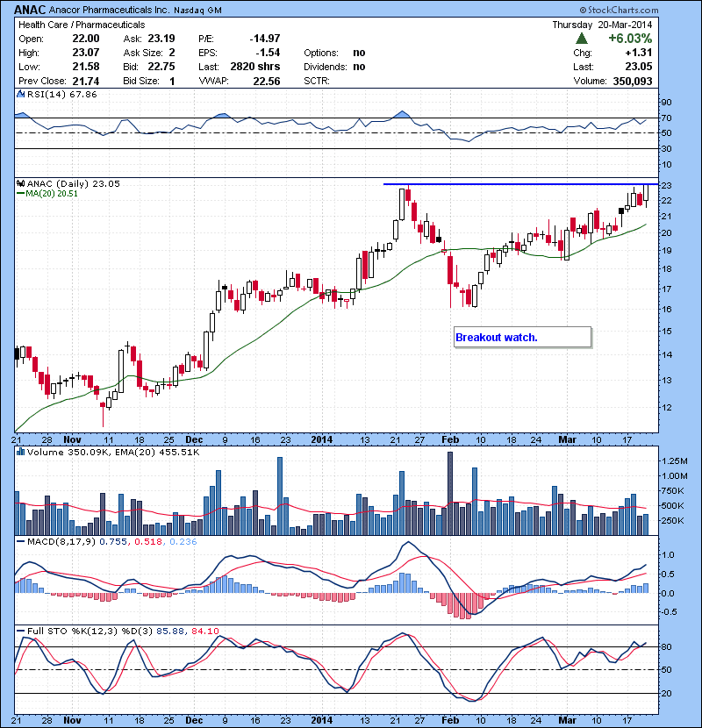The height and width of the screenshot is (728, 702).
Task: Click the green up-triangle change icon
Action: [581, 38]
